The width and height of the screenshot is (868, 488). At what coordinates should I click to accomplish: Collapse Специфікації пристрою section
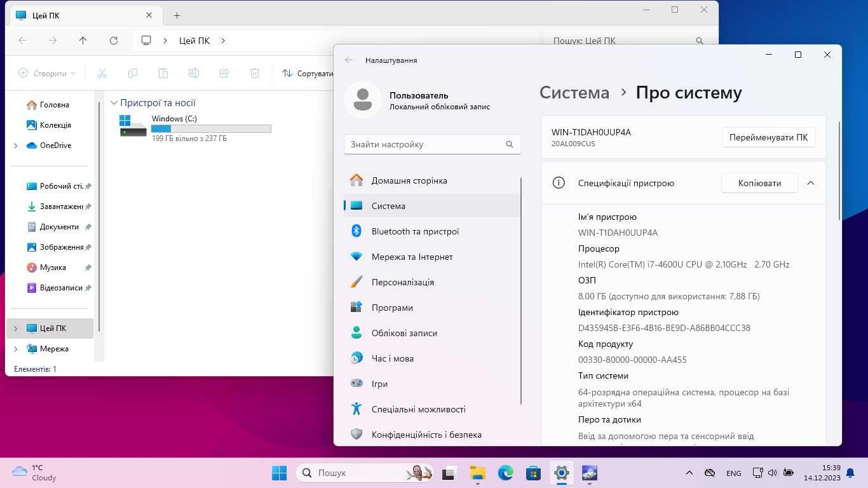pyautogui.click(x=811, y=183)
